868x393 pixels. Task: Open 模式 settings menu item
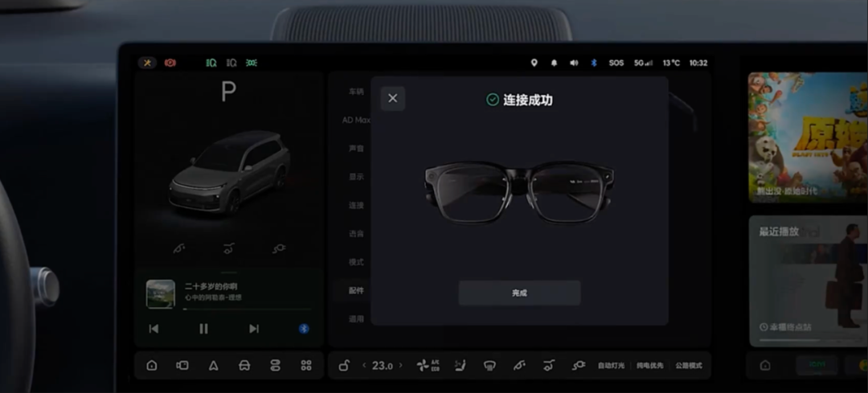click(x=356, y=262)
